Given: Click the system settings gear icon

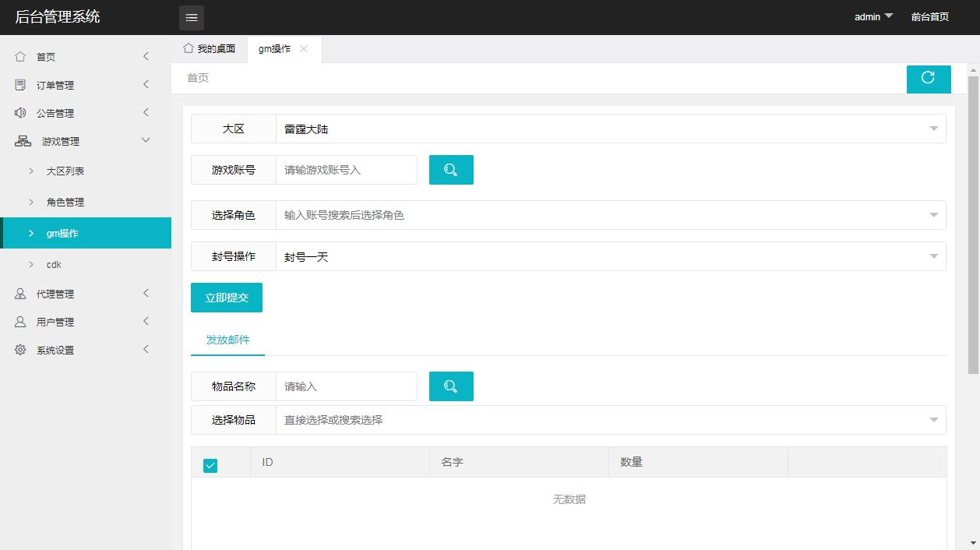Looking at the screenshot, I should [x=20, y=350].
